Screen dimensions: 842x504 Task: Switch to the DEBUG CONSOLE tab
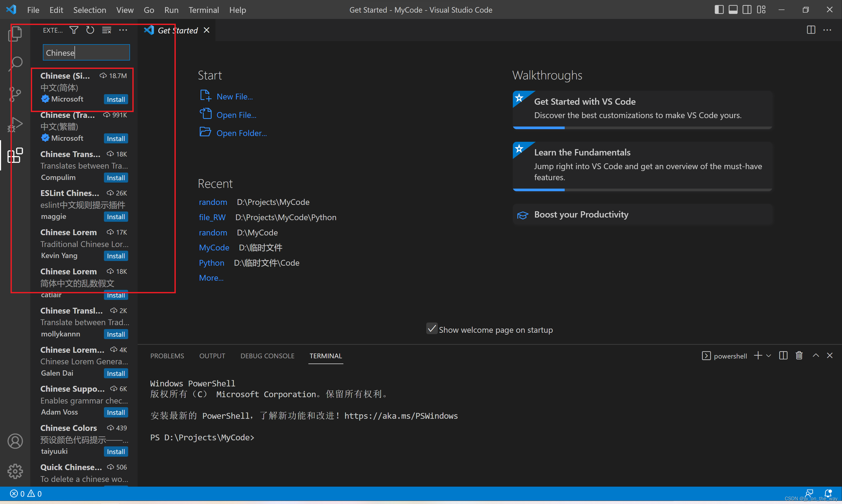pyautogui.click(x=267, y=356)
